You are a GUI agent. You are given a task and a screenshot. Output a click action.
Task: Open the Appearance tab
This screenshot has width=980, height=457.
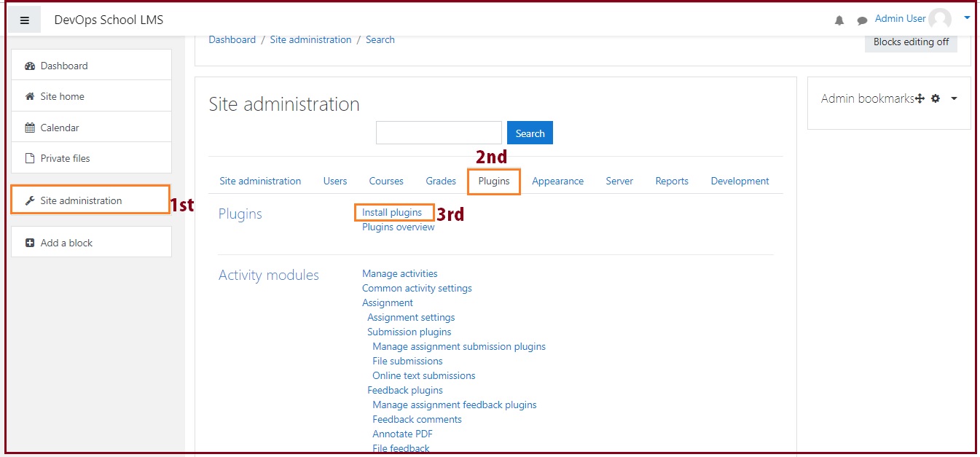557,181
